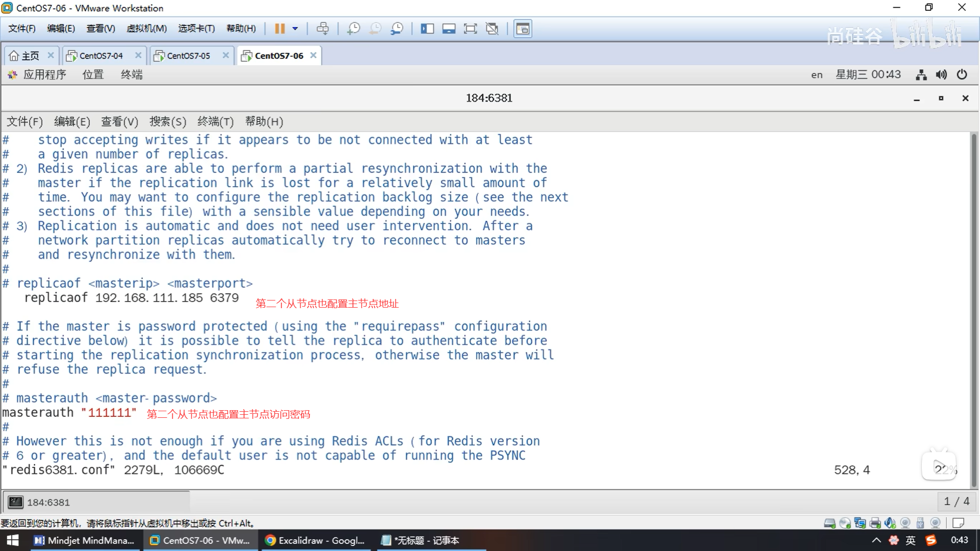Open the snapshot manager icon
980x551 pixels.
tap(397, 29)
